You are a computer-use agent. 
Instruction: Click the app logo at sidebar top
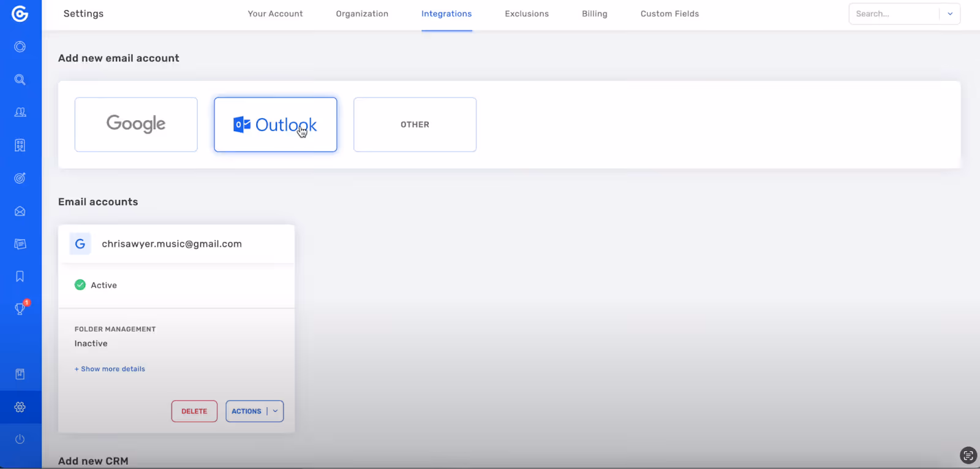(20, 13)
